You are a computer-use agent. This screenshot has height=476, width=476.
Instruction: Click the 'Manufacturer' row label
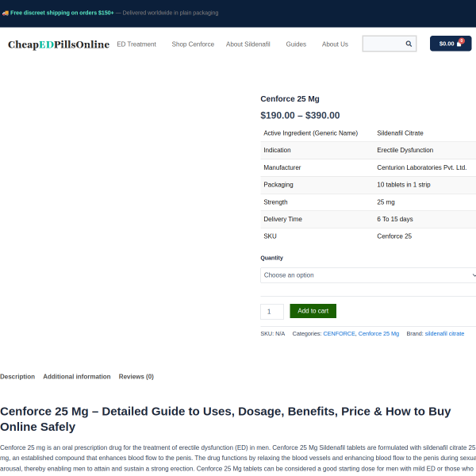point(282,167)
